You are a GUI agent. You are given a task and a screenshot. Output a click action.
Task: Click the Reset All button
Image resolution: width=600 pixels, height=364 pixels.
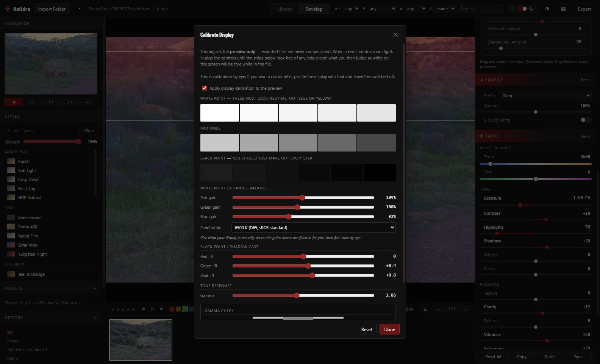(493, 357)
